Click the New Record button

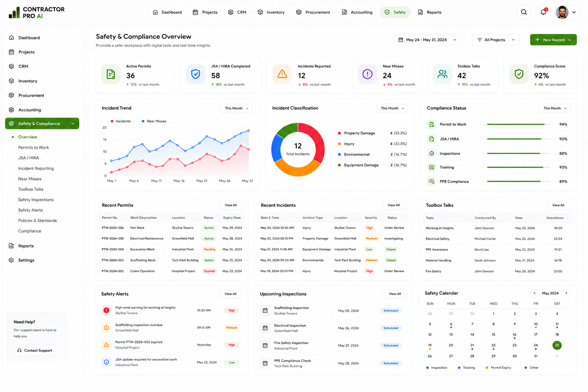pos(553,40)
